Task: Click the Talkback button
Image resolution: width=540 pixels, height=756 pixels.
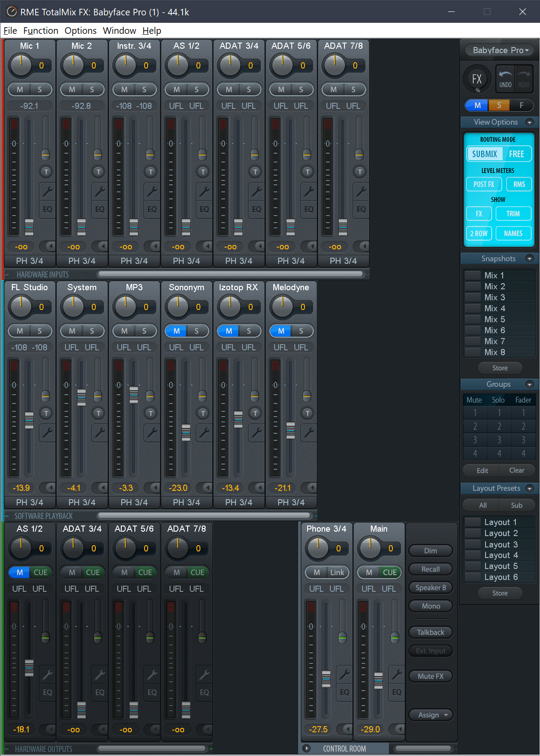Action: 431,633
